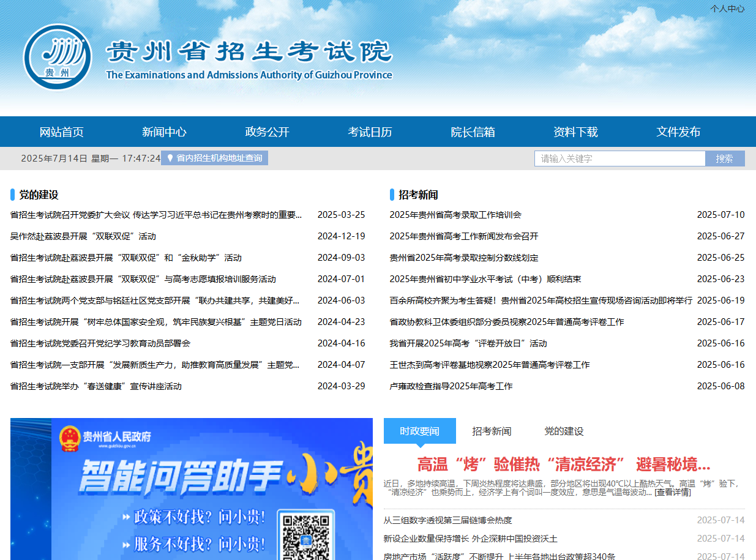This screenshot has width=756, height=560.
Task: Select 政务公开 in the navigation bar
Action: tap(267, 132)
